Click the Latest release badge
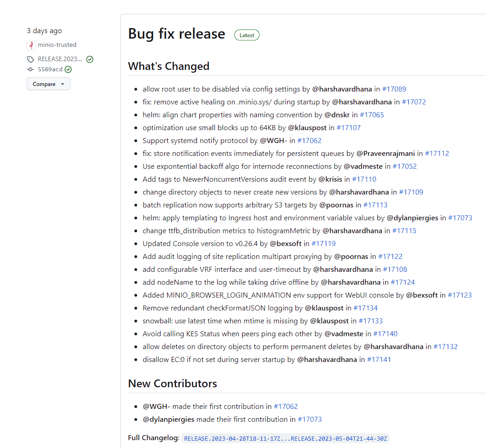Viewport: 486px width, 448px height. coord(247,34)
